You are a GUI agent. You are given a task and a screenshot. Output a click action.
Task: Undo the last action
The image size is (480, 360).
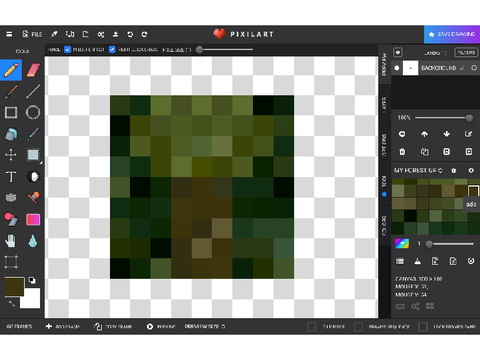point(130,34)
